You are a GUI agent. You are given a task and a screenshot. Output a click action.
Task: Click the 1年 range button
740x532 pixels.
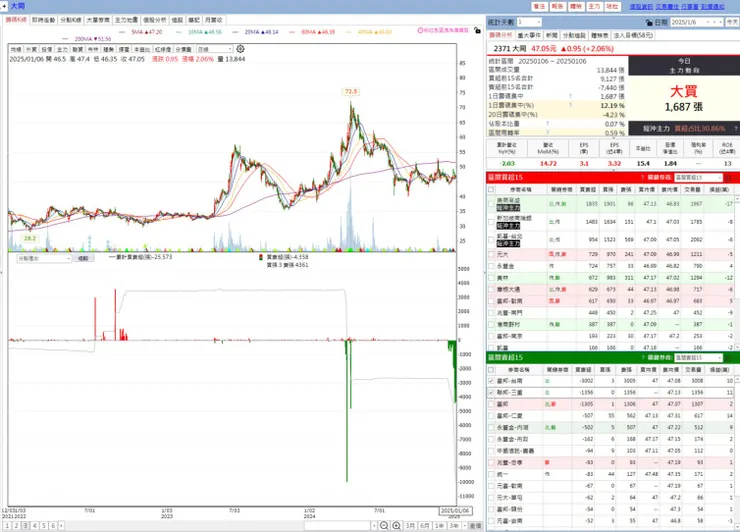coord(439,525)
